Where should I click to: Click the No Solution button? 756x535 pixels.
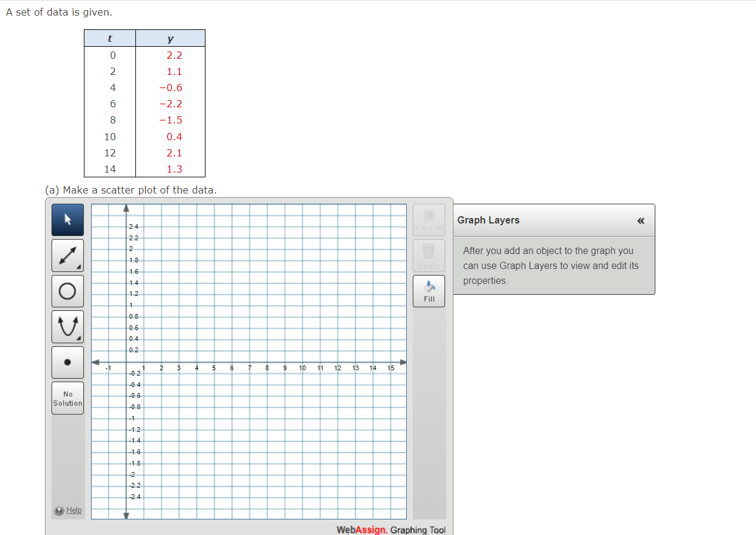[x=67, y=398]
